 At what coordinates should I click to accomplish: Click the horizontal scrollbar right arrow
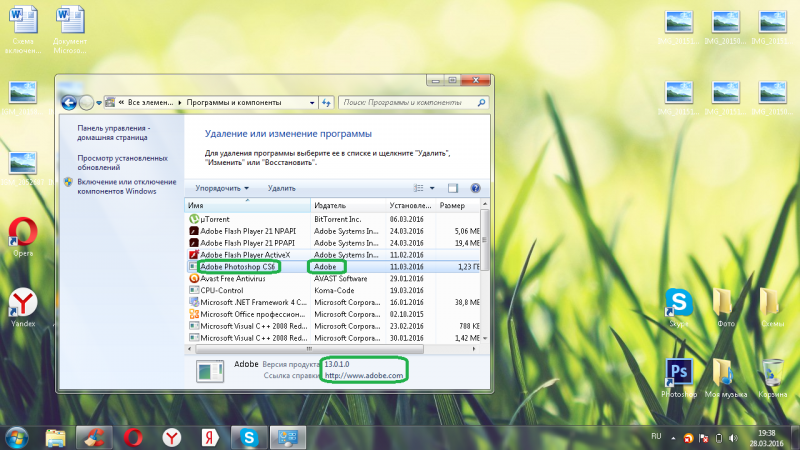coord(473,349)
